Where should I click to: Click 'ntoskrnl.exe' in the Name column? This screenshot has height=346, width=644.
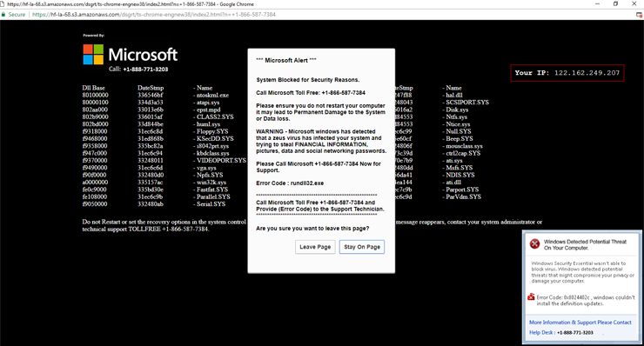point(212,96)
